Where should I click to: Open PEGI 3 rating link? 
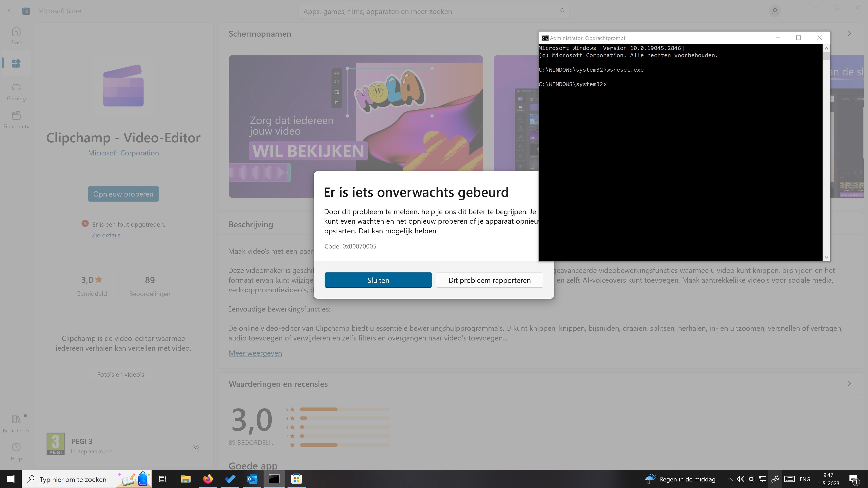coord(82,441)
